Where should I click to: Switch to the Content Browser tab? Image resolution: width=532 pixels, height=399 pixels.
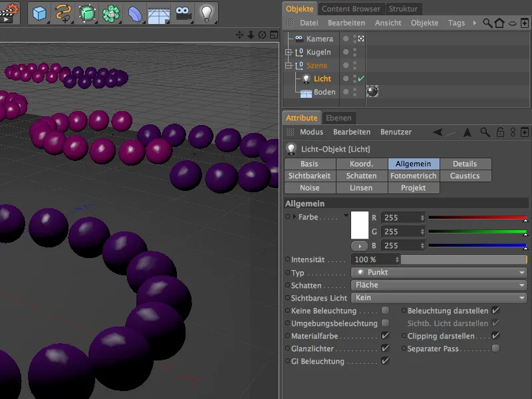[x=351, y=9]
